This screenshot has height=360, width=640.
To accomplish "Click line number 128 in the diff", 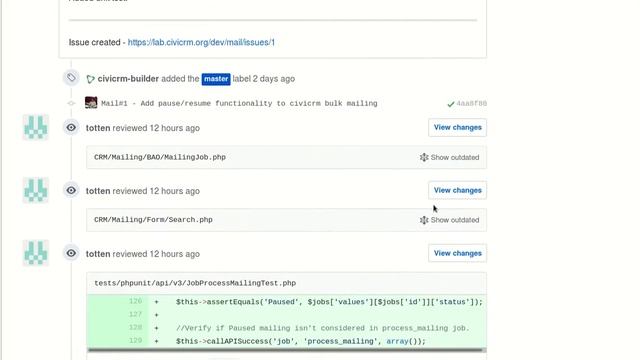I will (x=136, y=327).
